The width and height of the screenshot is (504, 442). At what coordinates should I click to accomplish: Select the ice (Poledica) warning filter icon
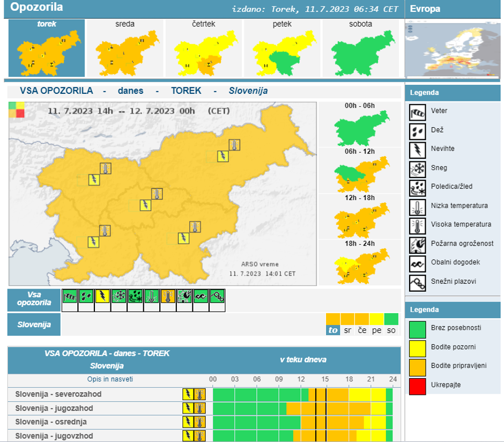tap(135, 297)
